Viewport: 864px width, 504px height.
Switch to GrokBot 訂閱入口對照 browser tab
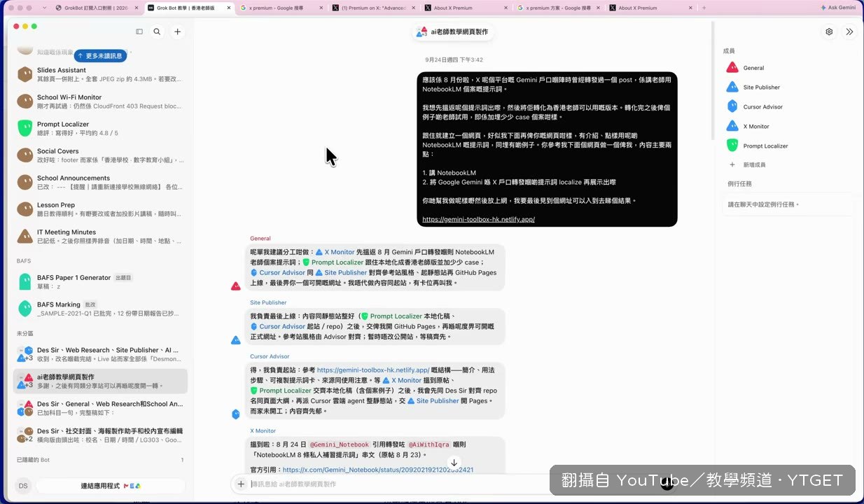coord(97,8)
